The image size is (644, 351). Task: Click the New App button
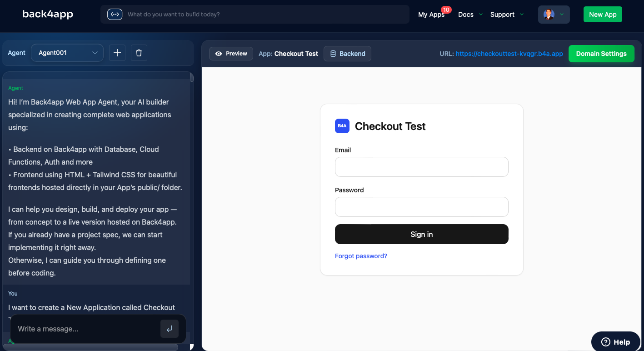(x=603, y=15)
